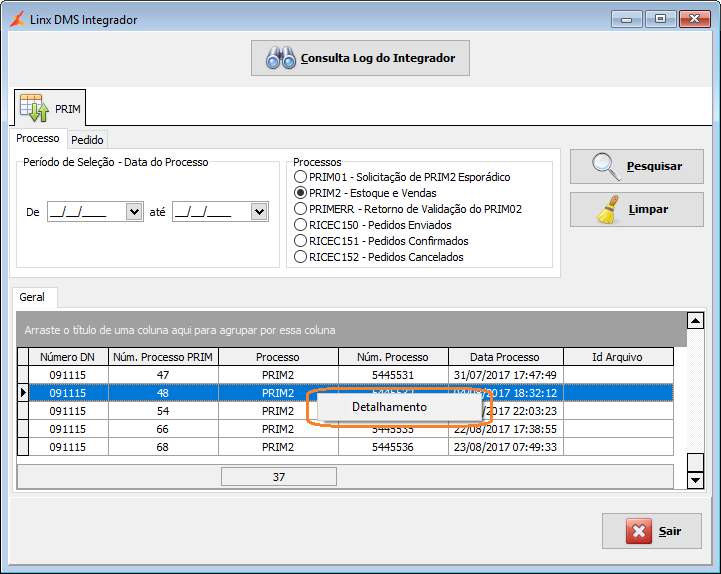The image size is (721, 574).
Task: Sort by Núm. Processo PRIM column header
Action: pyautogui.click(x=163, y=357)
